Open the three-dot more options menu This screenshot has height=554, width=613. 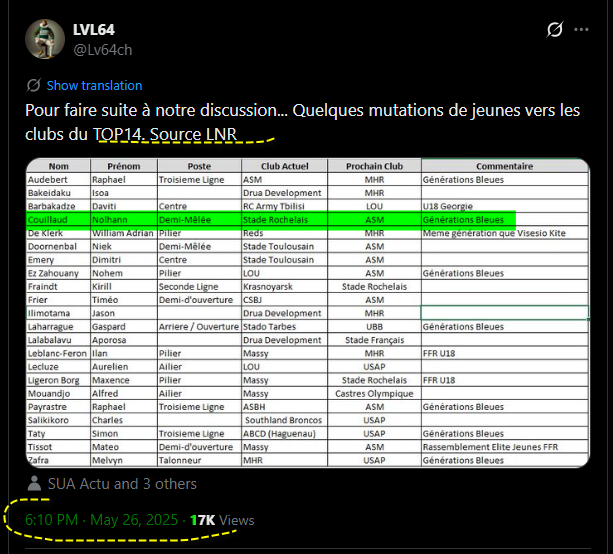[x=581, y=29]
